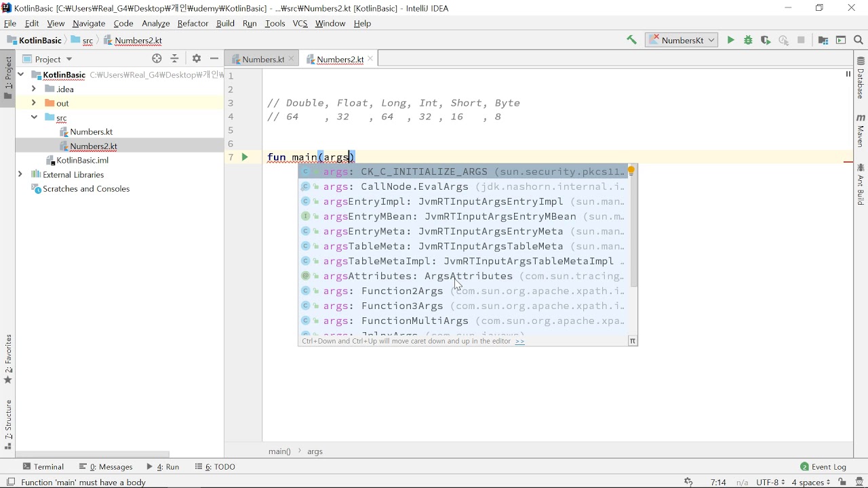Click the Build Project hammer icon
The width and height of the screenshot is (868, 488).
click(632, 41)
